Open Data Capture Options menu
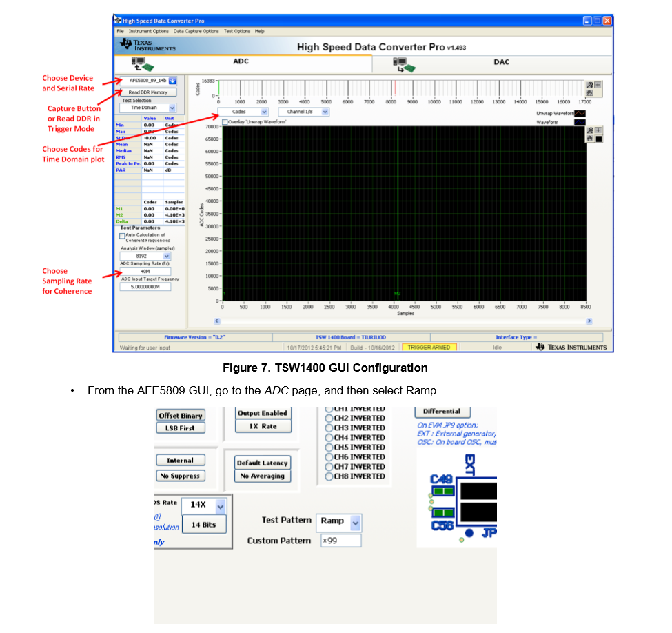Viewport: 672px width, 633px height. [196, 31]
